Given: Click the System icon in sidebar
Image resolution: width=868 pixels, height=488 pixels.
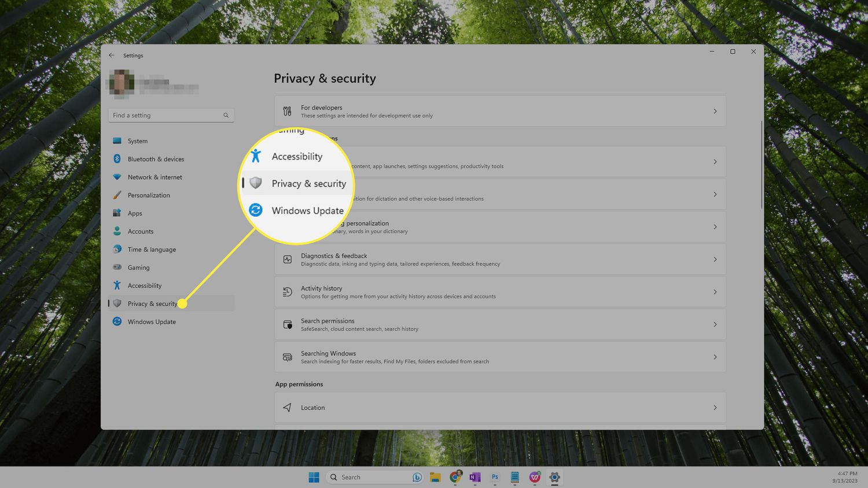Looking at the screenshot, I should click(x=117, y=141).
